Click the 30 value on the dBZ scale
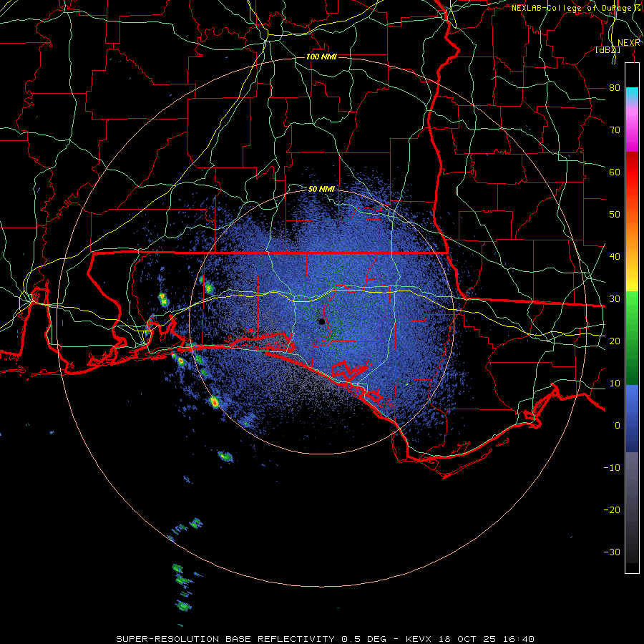644x644 pixels. click(615, 299)
